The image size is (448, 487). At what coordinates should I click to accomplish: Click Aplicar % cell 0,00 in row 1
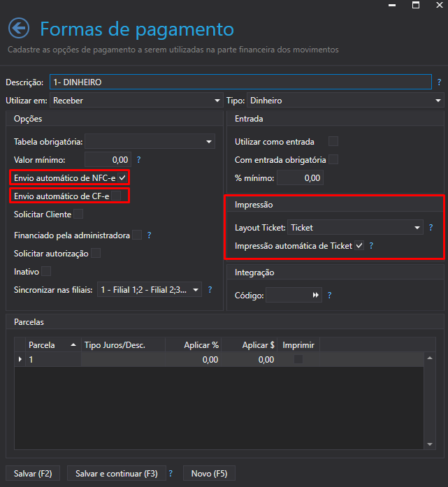(x=193, y=359)
